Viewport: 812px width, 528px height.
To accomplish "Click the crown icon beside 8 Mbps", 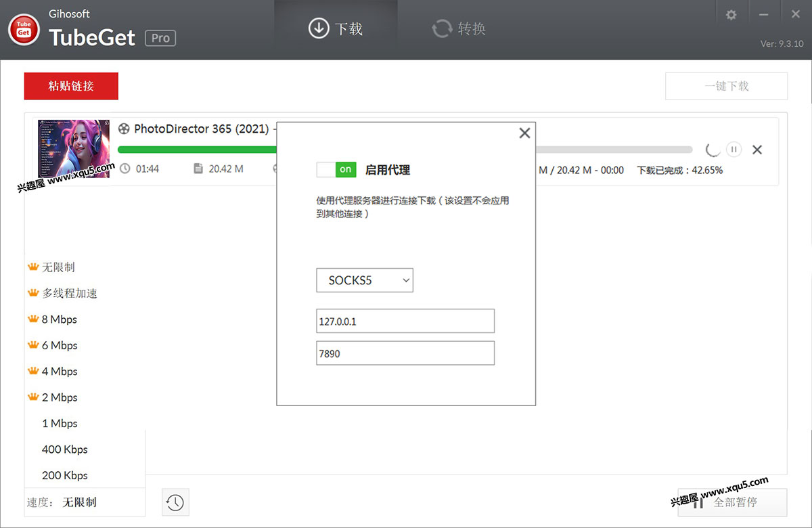I will 33,319.
